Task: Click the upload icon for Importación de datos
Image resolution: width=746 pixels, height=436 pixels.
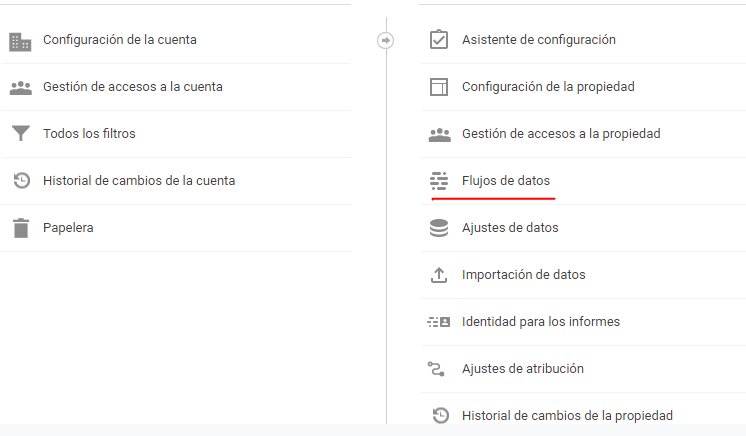Action: coord(438,275)
